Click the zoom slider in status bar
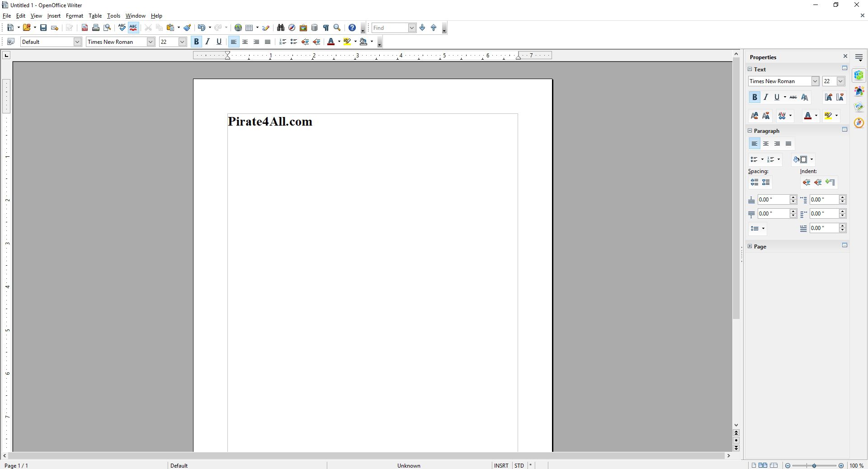Screen dimensions: 868x469 click(814, 465)
